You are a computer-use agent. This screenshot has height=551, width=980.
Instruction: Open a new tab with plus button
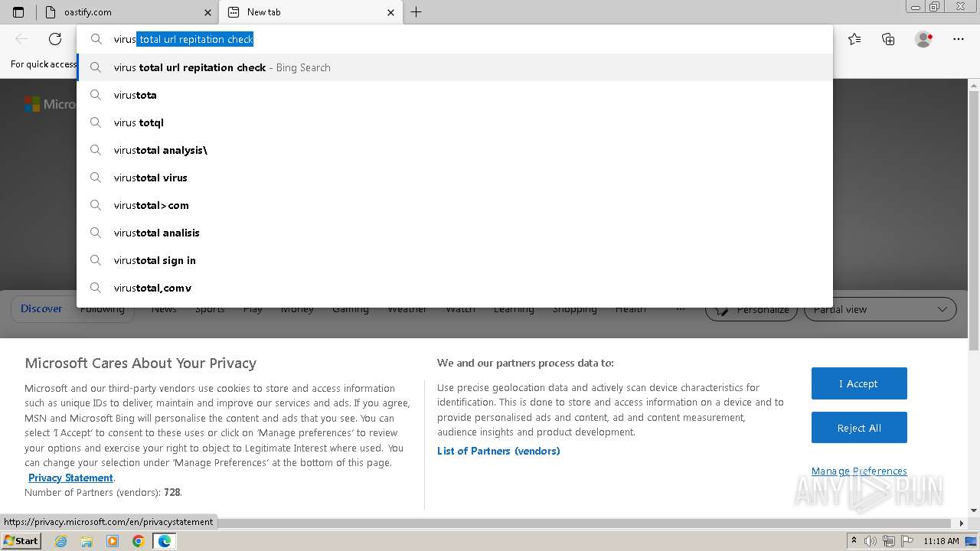tap(416, 12)
